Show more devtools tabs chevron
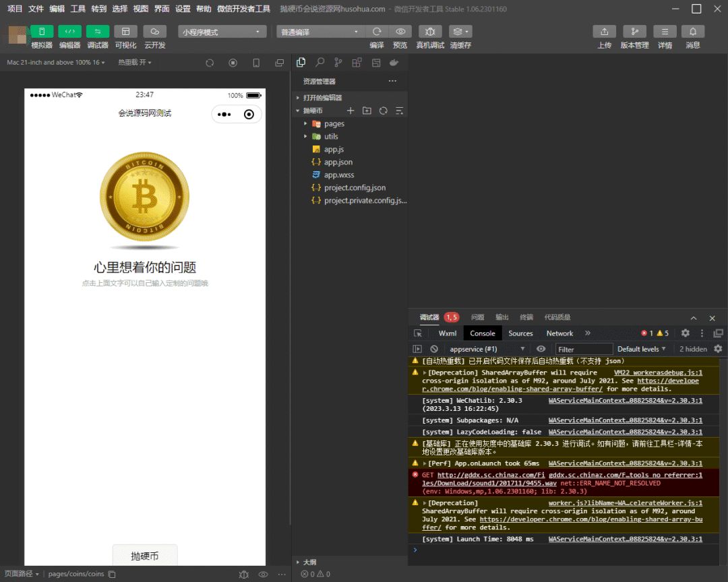 pyautogui.click(x=588, y=333)
